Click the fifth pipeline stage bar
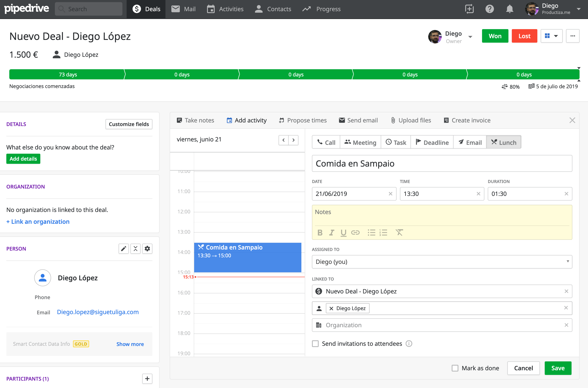Image resolution: width=588 pixels, height=388 pixels. pos(524,75)
